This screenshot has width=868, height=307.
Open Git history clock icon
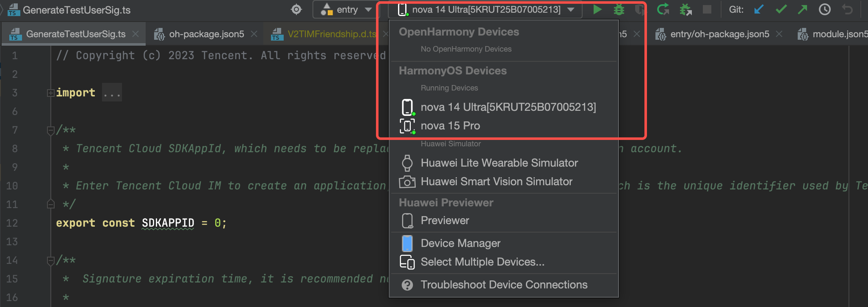(825, 9)
